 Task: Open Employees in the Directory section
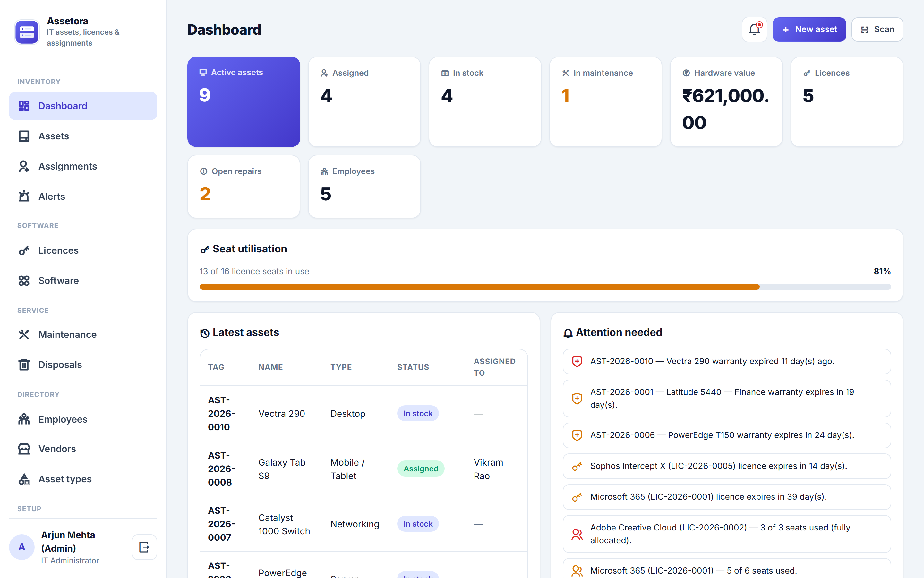coord(83,419)
